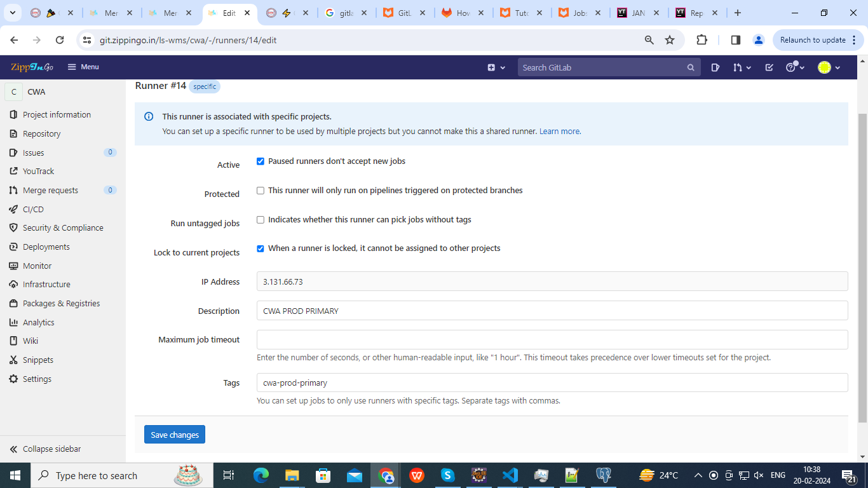Open the Issues icon in GitLab header
868x488 pixels.
(x=715, y=67)
